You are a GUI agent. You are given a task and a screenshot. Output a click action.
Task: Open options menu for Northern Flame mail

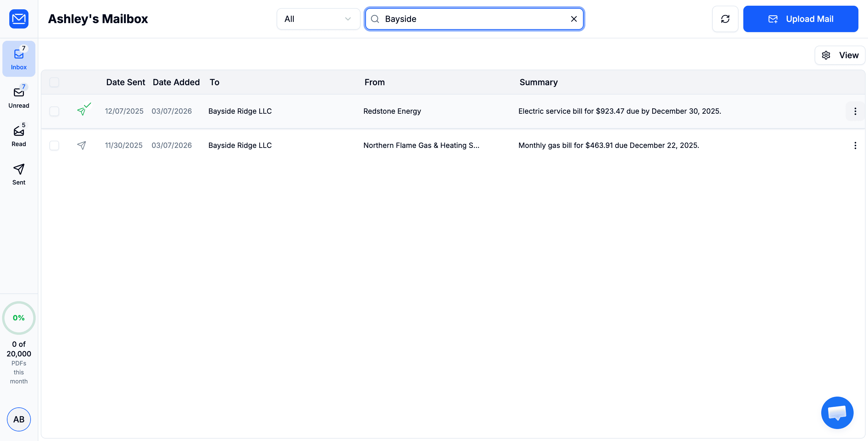click(x=855, y=145)
